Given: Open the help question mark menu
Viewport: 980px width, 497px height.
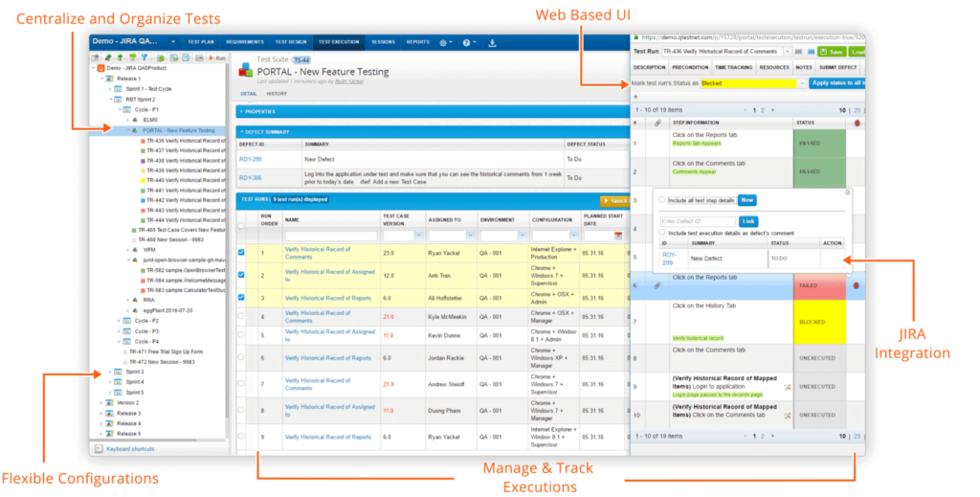Looking at the screenshot, I should (466, 42).
